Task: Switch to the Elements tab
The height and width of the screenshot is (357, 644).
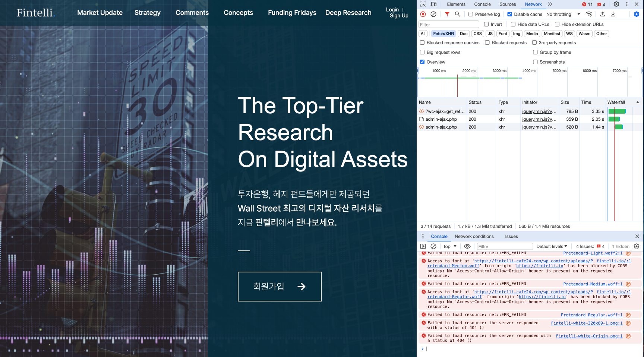Action: click(456, 4)
